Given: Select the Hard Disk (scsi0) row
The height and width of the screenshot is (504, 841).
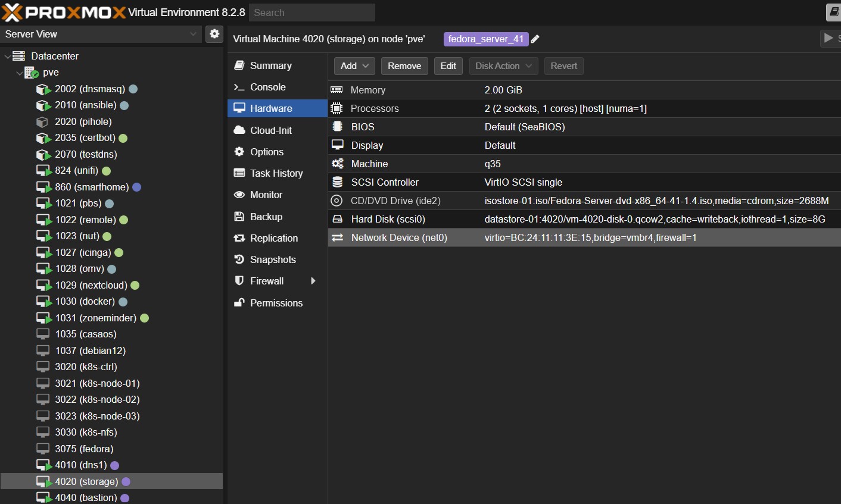Looking at the screenshot, I should coord(388,220).
